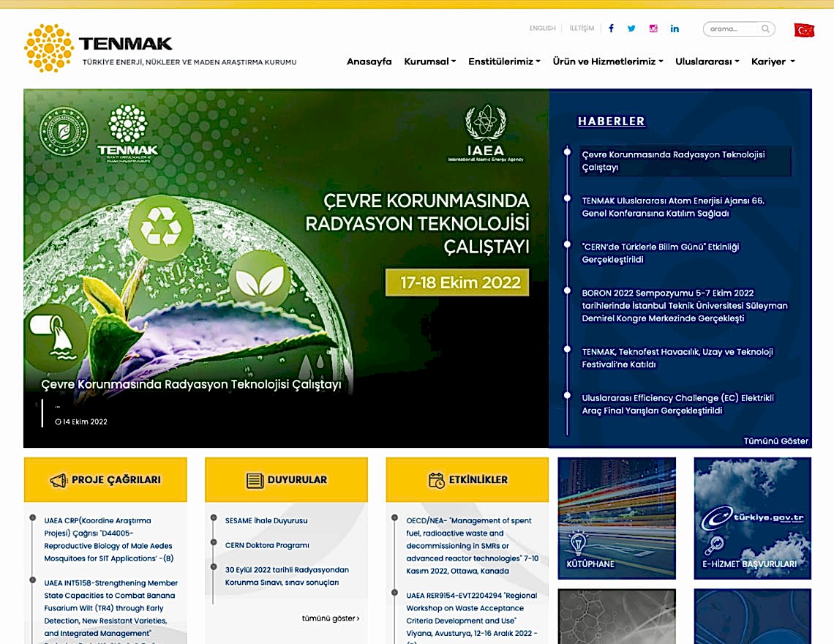Click the search magnifier icon
Viewport: 834px width, 644px height.
[x=764, y=29]
